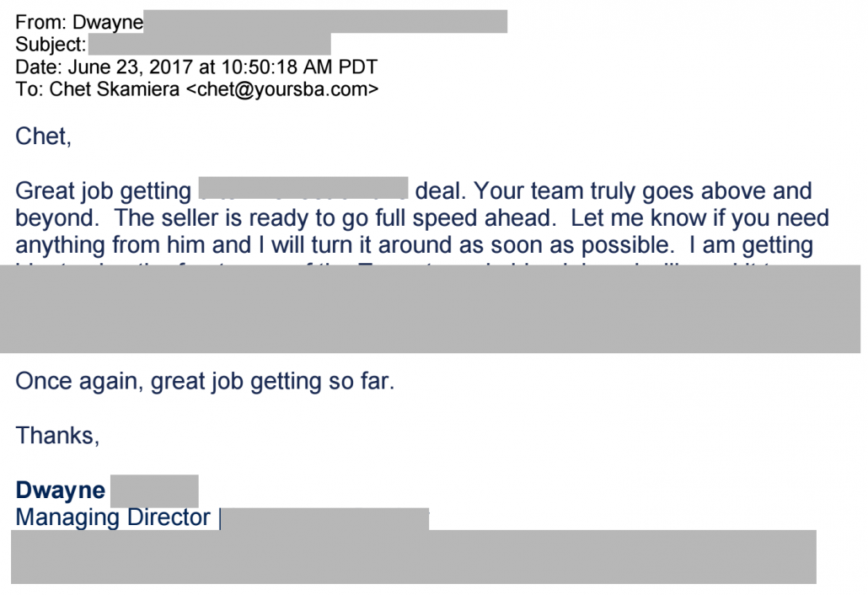The height and width of the screenshot is (595, 868).
Task: Click the "Managing Director" title text
Action: coord(112,517)
